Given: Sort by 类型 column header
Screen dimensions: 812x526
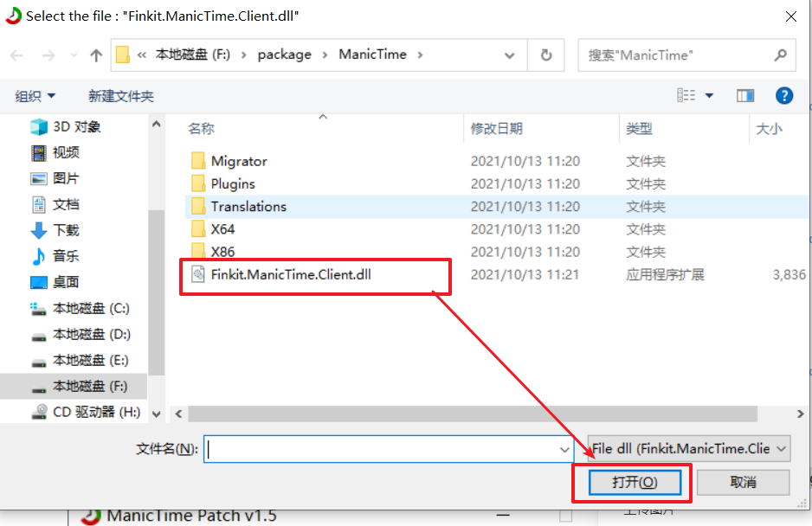Looking at the screenshot, I should (639, 128).
